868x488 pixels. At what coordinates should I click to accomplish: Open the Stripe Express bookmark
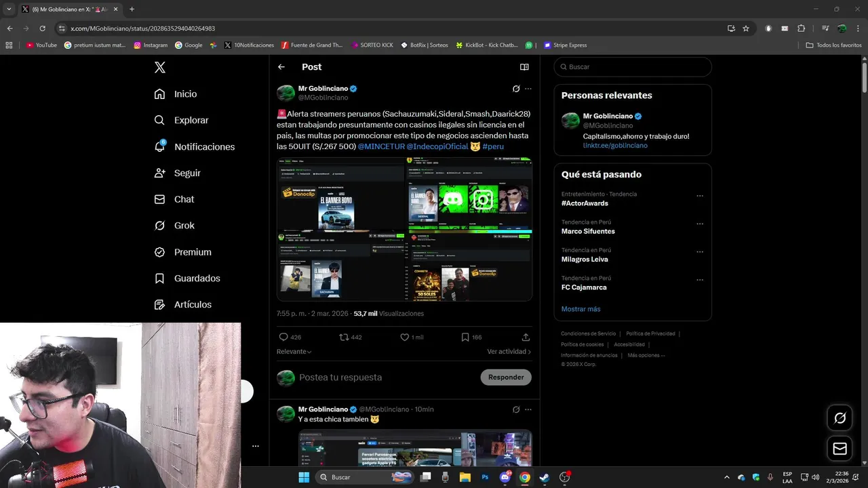[x=565, y=45]
